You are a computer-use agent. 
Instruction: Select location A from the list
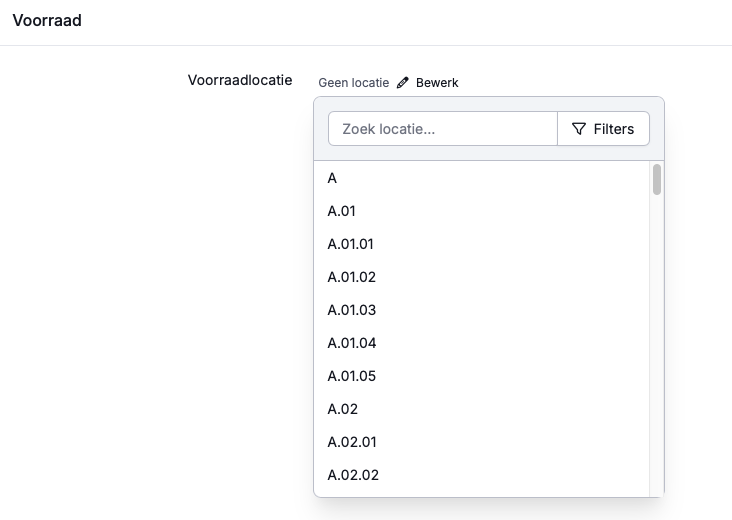(332, 178)
